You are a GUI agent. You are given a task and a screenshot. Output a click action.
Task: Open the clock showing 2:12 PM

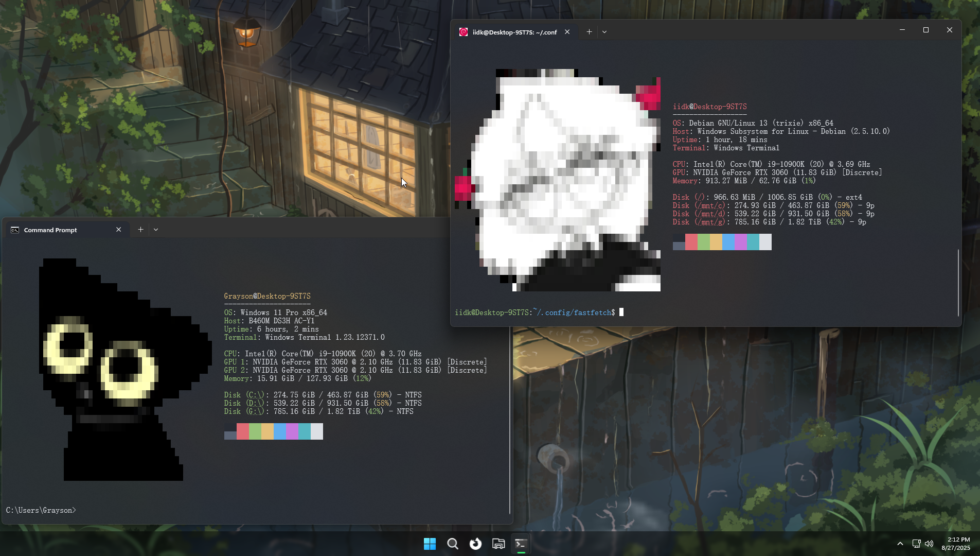coord(956,544)
